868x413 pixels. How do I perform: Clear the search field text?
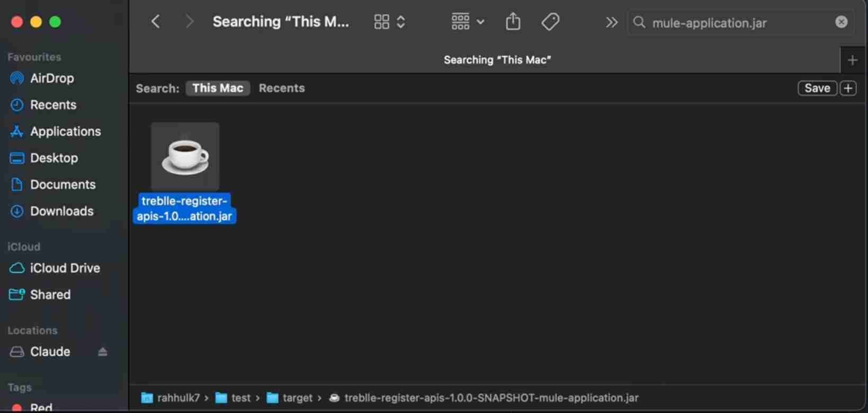841,22
